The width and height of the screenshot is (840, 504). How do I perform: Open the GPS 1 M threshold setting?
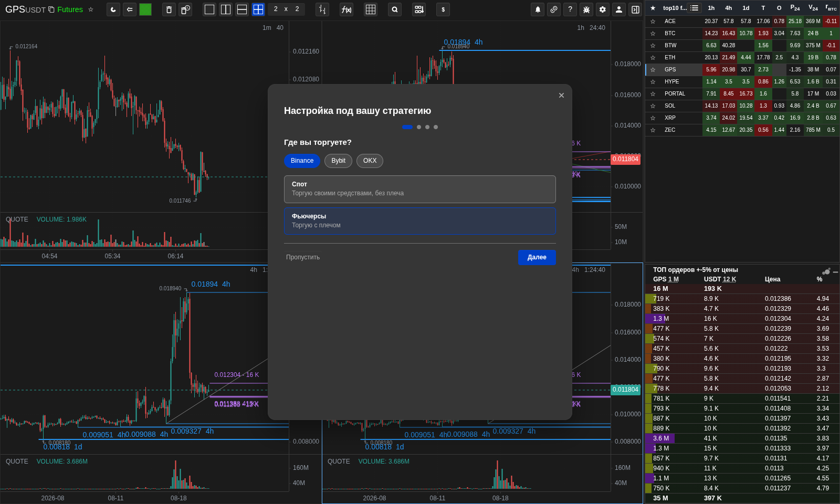click(x=673, y=279)
